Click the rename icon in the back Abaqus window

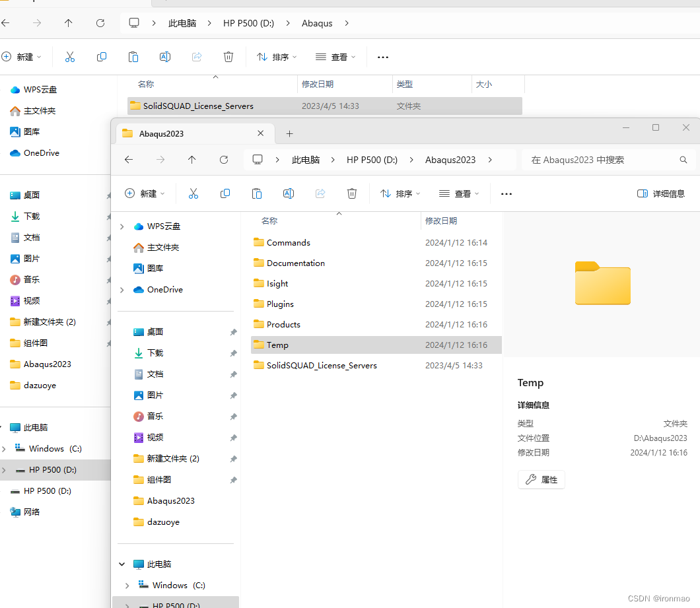pos(165,57)
